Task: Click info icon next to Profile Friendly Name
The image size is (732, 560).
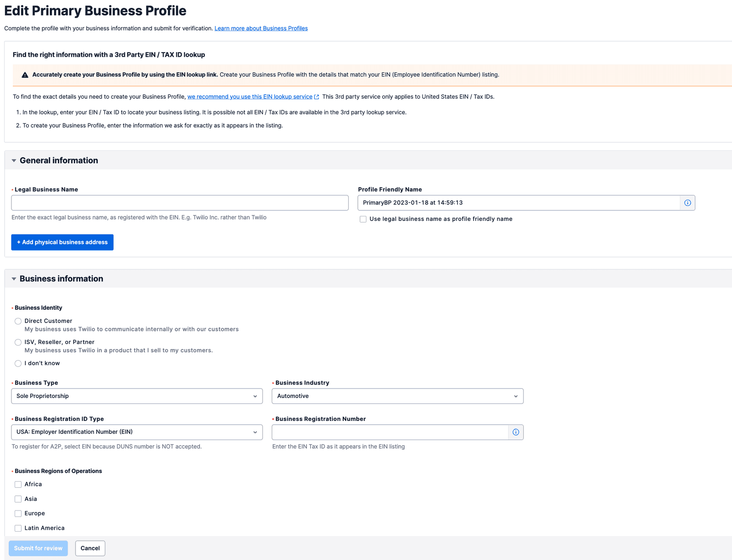Action: 688,203
